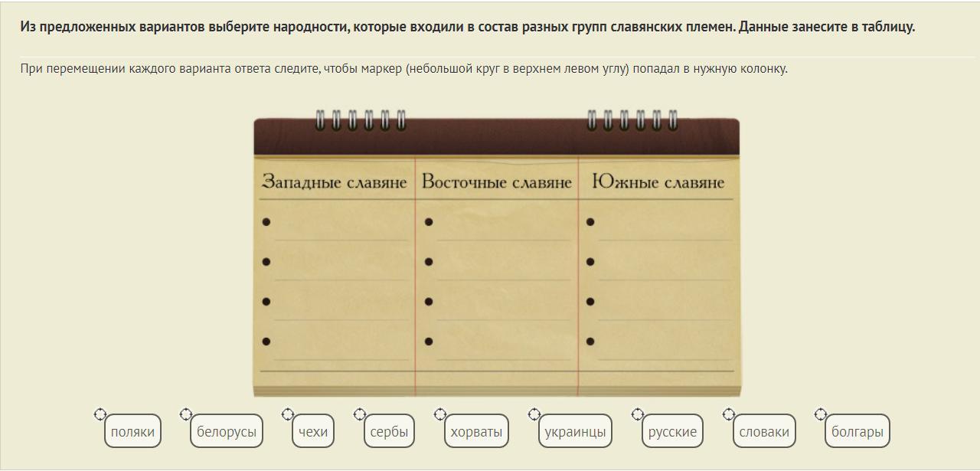Click the drag marker circle beside словаки

[728, 414]
